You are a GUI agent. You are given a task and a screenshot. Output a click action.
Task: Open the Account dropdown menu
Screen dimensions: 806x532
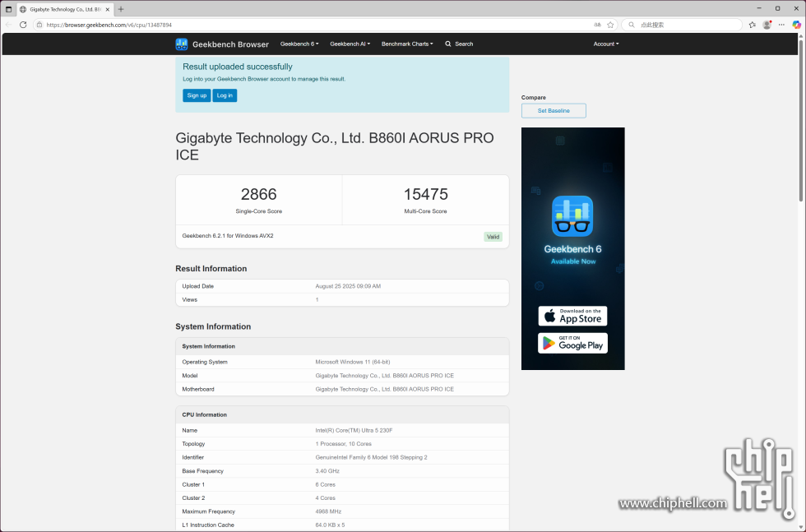coord(606,44)
